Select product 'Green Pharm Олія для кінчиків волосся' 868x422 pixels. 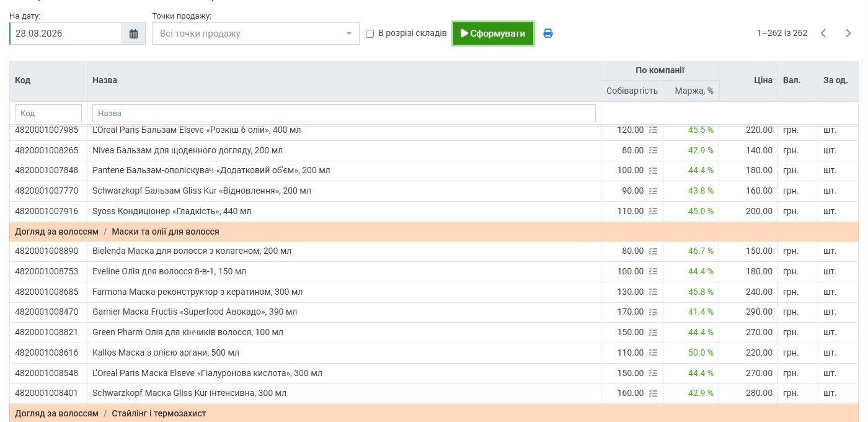188,333
